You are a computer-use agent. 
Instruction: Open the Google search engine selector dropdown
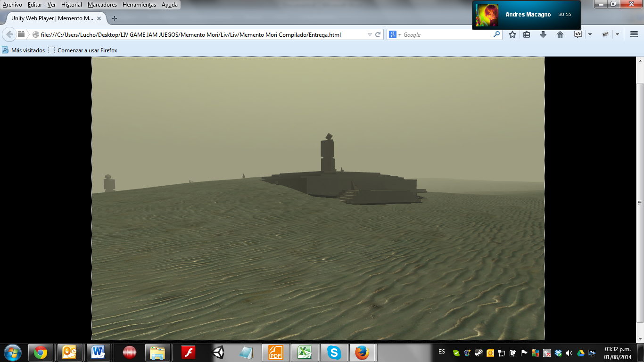pyautogui.click(x=395, y=34)
